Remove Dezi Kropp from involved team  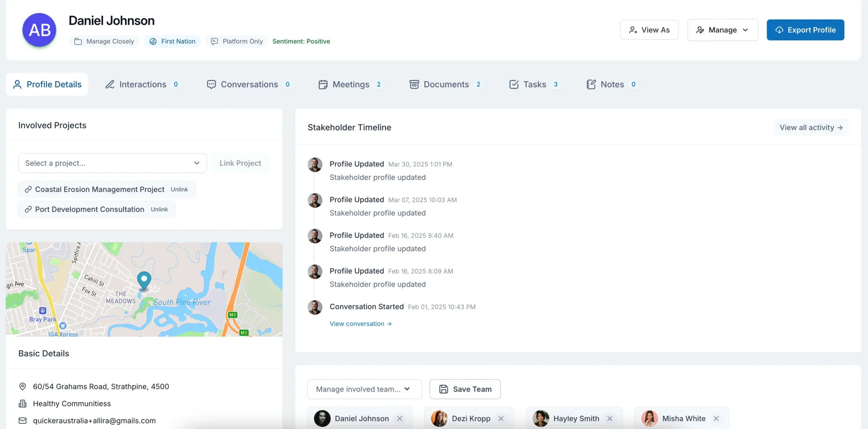pyautogui.click(x=501, y=418)
